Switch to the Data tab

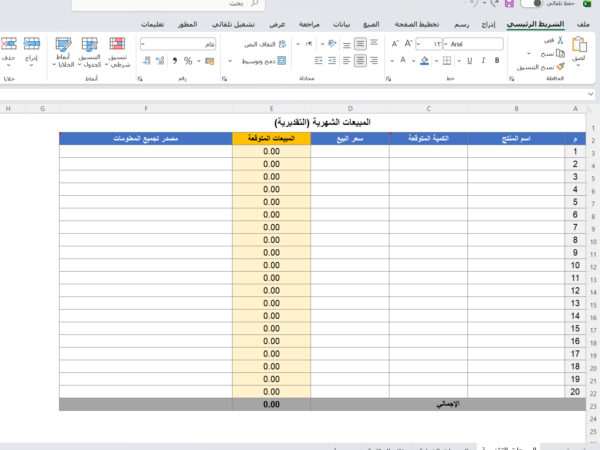coord(341,24)
